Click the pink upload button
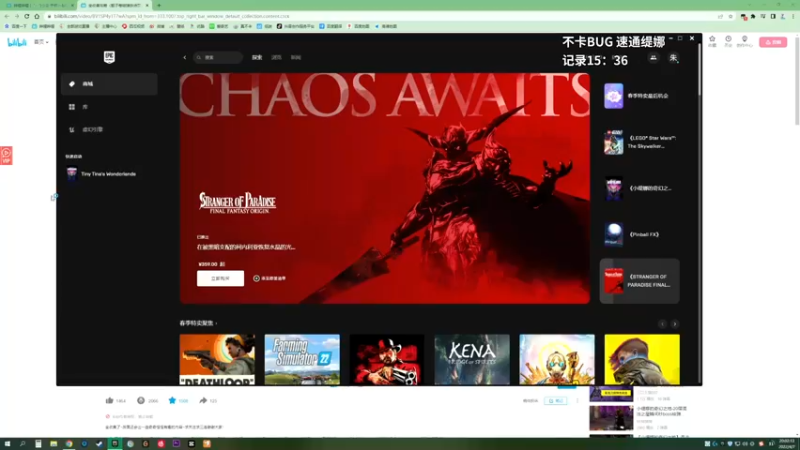The height and width of the screenshot is (450, 800). tap(773, 42)
